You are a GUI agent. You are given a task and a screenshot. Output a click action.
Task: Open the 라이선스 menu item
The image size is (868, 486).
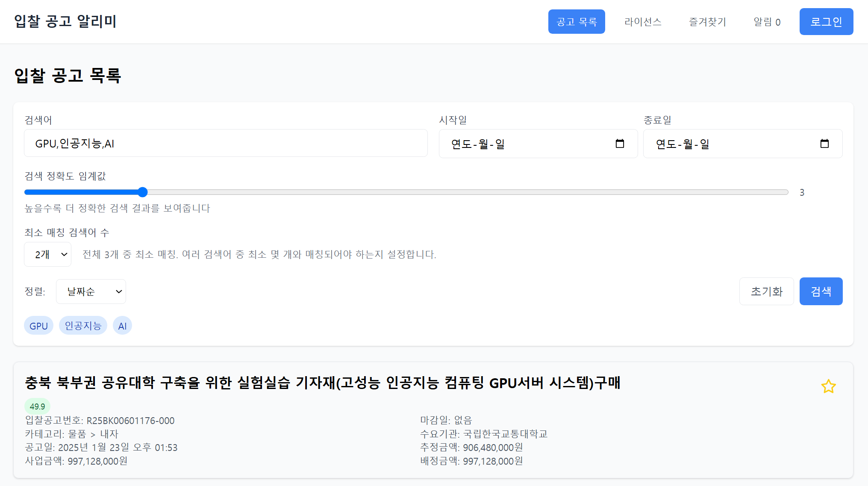(x=643, y=22)
